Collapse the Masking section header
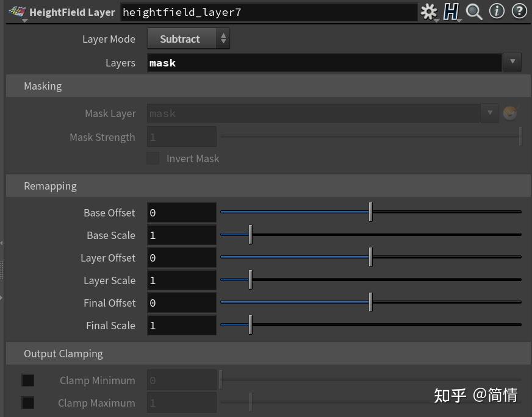This screenshot has height=417, width=532. [x=43, y=86]
